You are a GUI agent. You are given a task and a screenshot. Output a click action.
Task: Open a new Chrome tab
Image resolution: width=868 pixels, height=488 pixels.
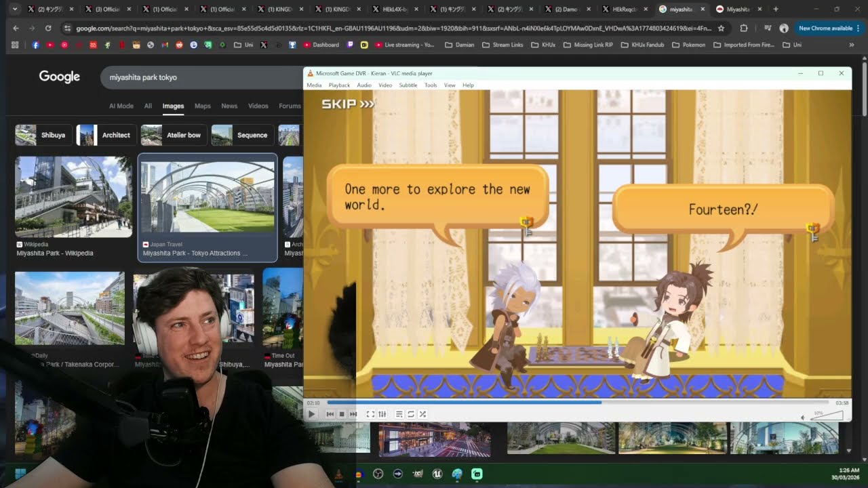(x=776, y=9)
